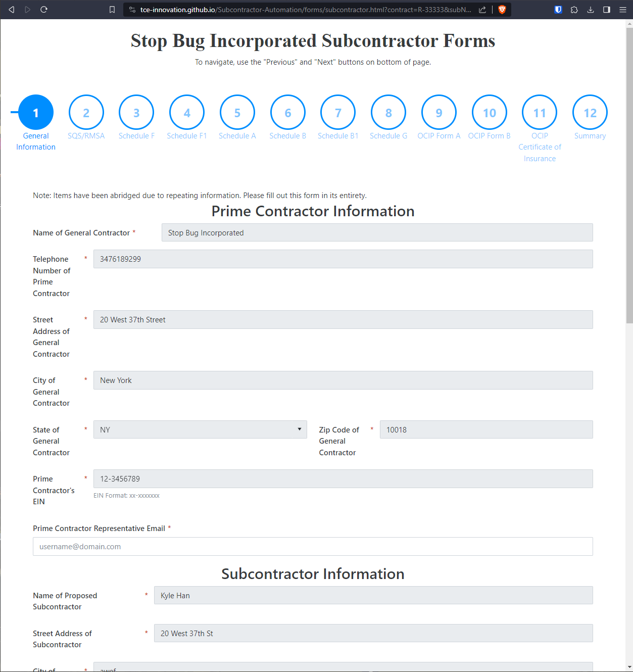
Task: View site information icon in address bar
Action: [132, 10]
